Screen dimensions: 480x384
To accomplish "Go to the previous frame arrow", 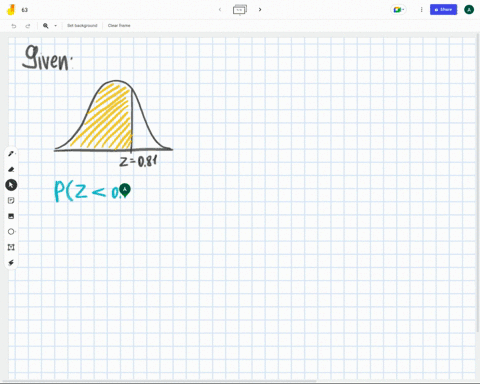I will point(220,10).
